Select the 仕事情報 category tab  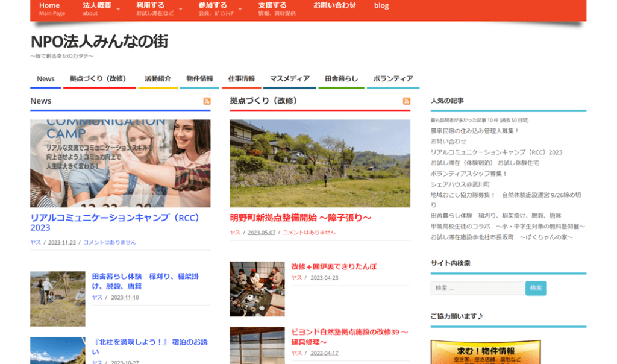(x=241, y=79)
